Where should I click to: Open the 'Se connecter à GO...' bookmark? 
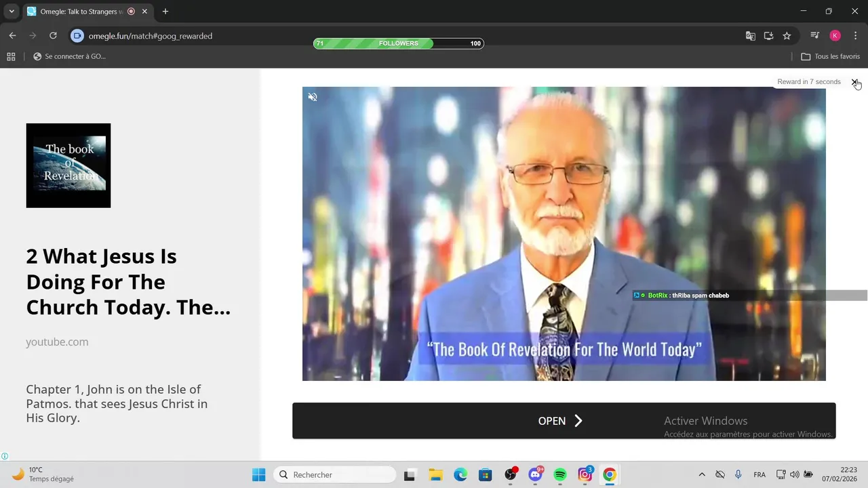pos(70,56)
